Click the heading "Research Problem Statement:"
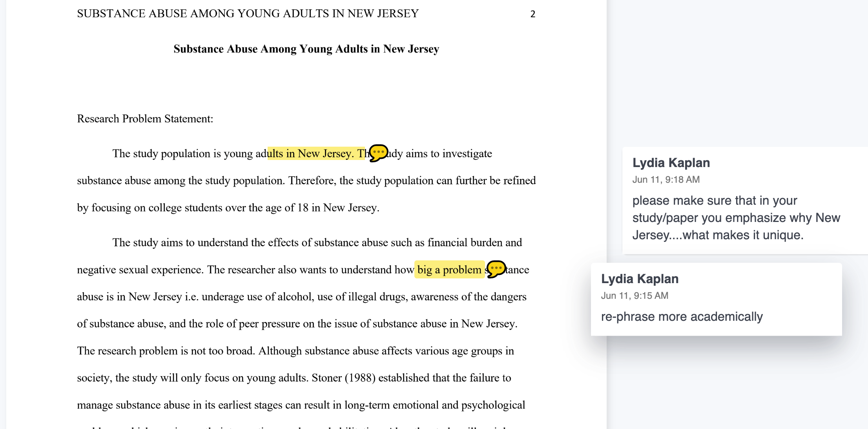The height and width of the screenshot is (429, 868). pyautogui.click(x=145, y=119)
